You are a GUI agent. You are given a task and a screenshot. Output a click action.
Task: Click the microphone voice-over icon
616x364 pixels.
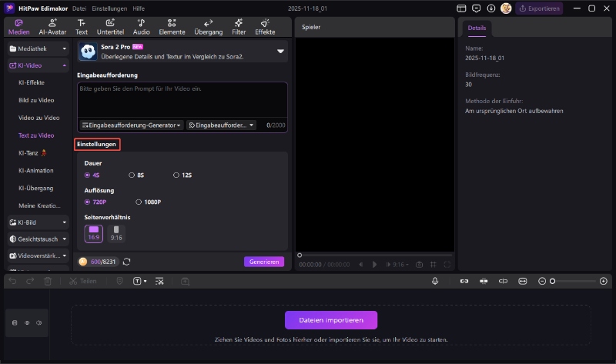(435, 281)
